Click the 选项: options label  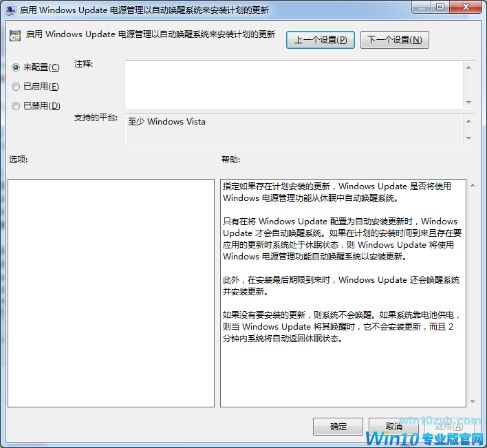click(19, 160)
